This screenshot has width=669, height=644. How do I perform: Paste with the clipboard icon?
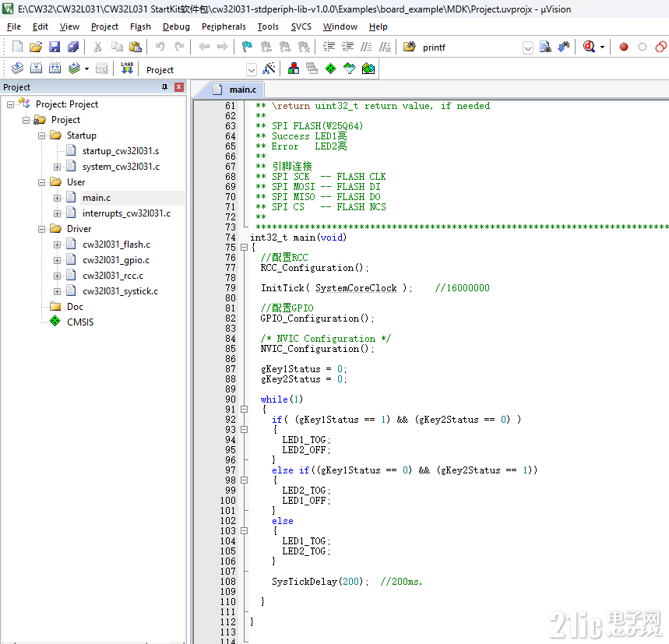pos(136,47)
